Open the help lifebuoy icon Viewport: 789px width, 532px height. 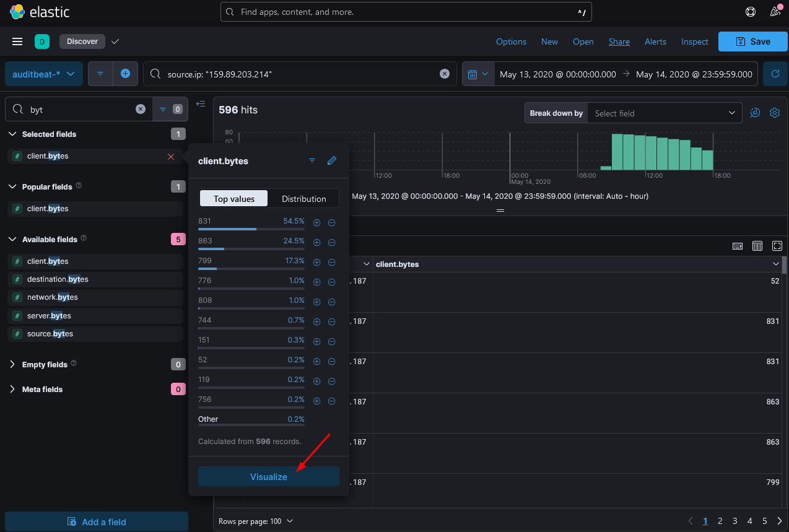coord(751,12)
